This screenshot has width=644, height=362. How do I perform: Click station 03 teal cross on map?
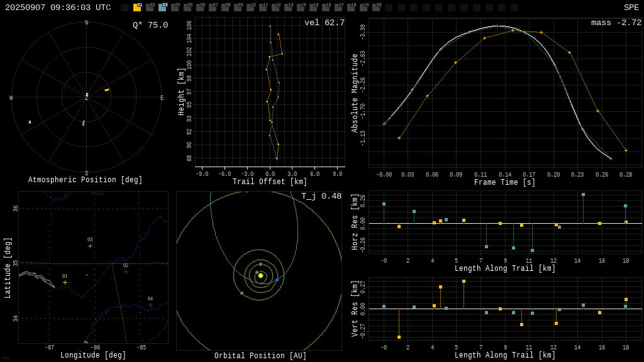(x=90, y=246)
